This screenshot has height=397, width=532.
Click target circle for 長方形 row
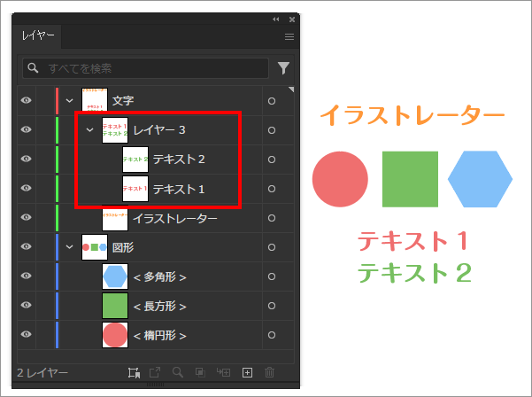272,306
